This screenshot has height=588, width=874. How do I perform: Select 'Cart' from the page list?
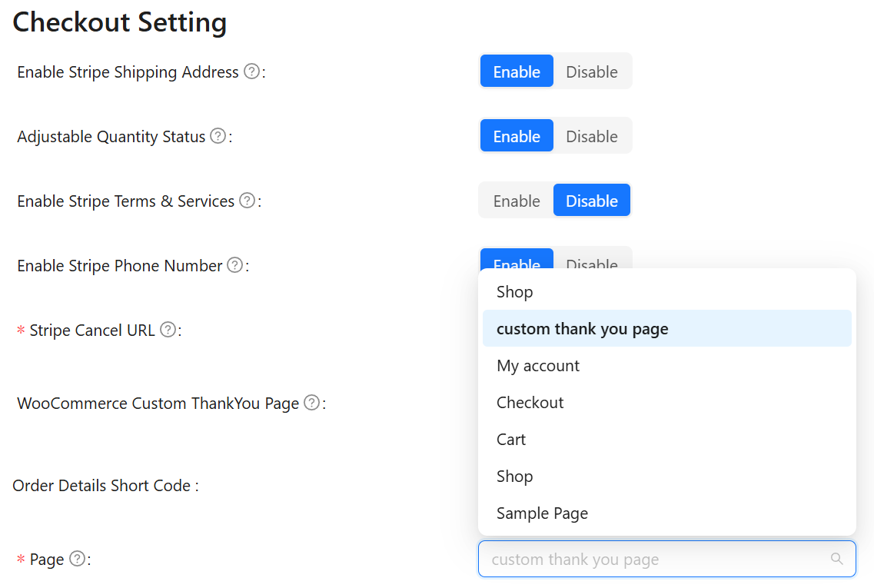point(511,440)
